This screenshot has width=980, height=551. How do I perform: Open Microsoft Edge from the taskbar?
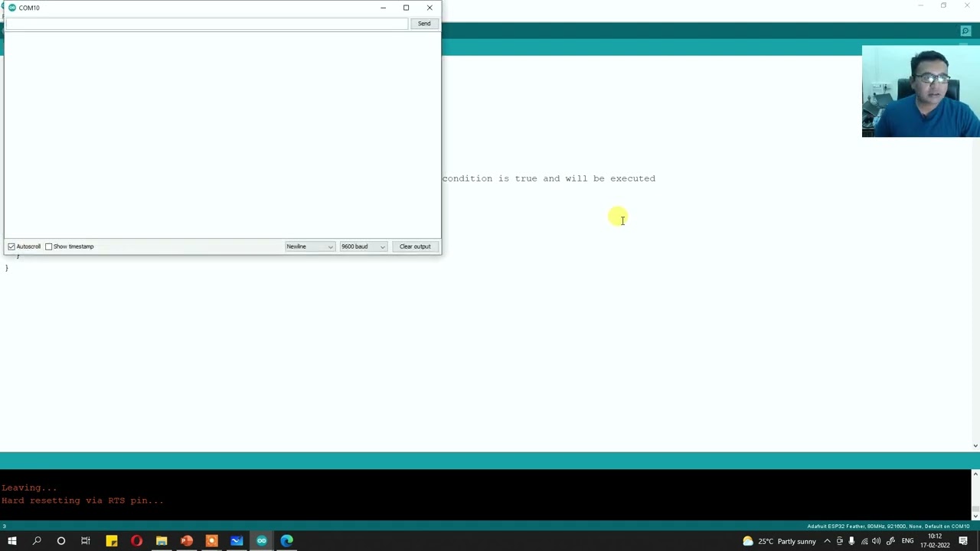(x=286, y=541)
